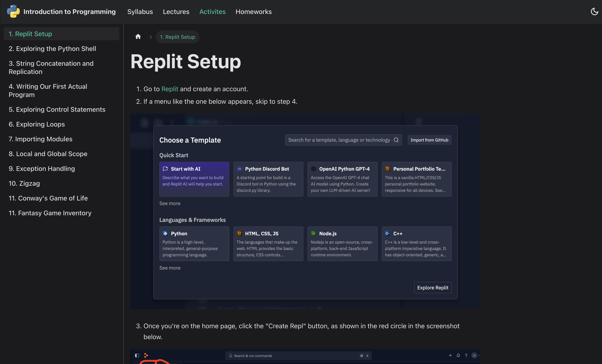Toggle dark mode with the moon icon
The height and width of the screenshot is (364, 602).
pyautogui.click(x=594, y=12)
